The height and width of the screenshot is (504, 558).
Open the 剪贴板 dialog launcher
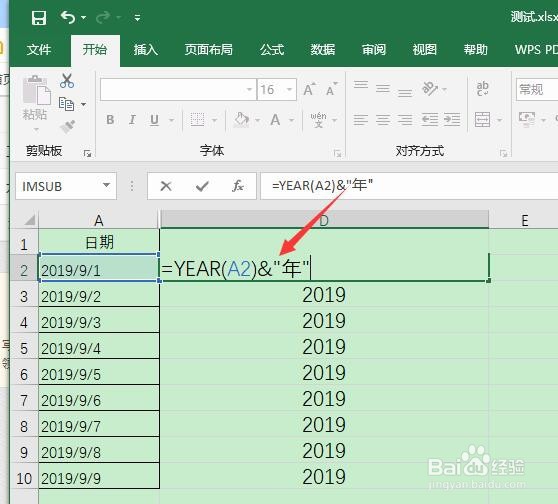point(87,153)
